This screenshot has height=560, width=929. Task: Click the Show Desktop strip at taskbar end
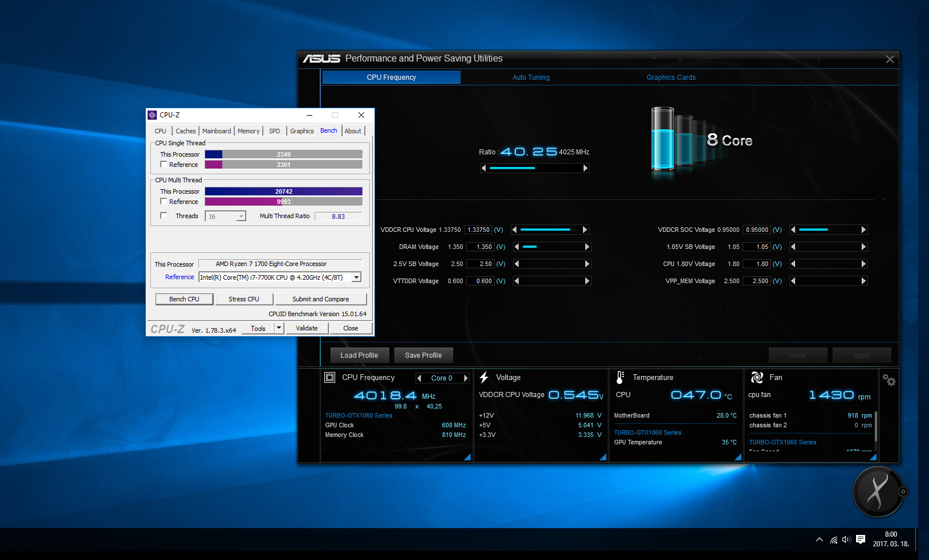(x=916, y=539)
